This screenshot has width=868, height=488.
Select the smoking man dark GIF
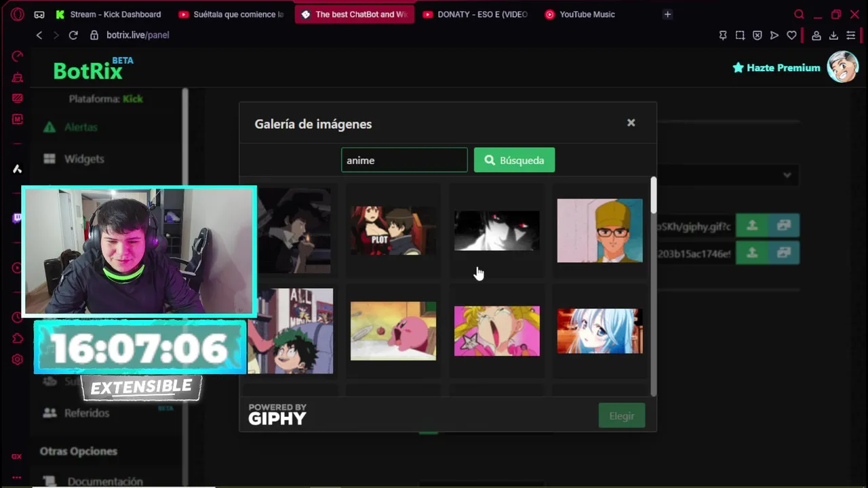[x=294, y=230]
